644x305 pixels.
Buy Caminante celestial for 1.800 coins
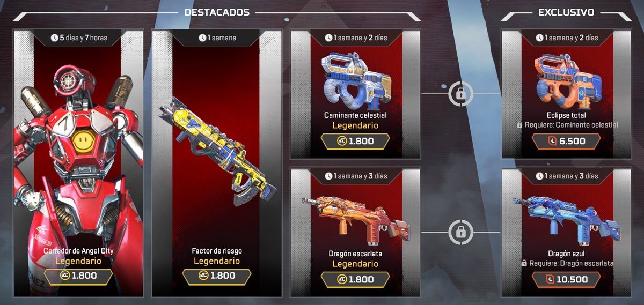point(355,142)
